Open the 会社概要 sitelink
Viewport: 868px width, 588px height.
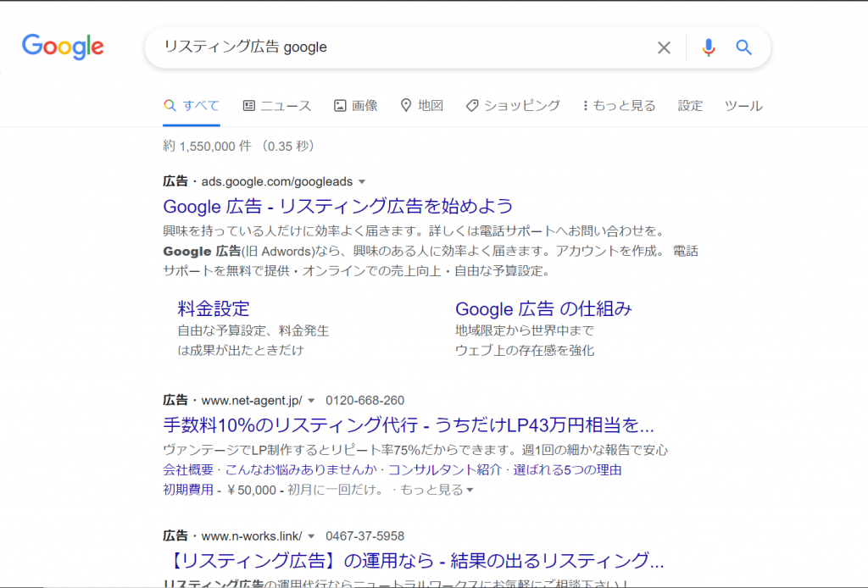point(187,469)
